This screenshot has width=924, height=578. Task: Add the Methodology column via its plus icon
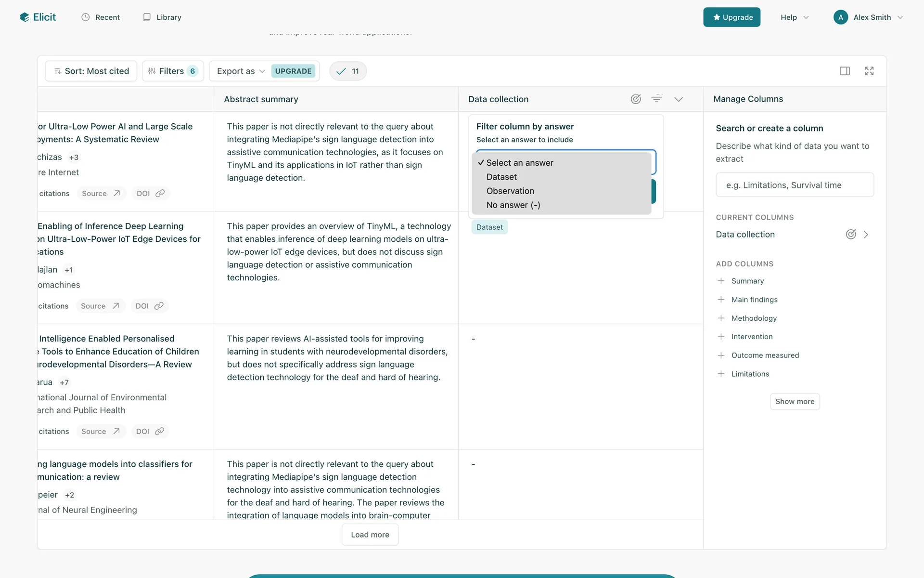point(721,318)
